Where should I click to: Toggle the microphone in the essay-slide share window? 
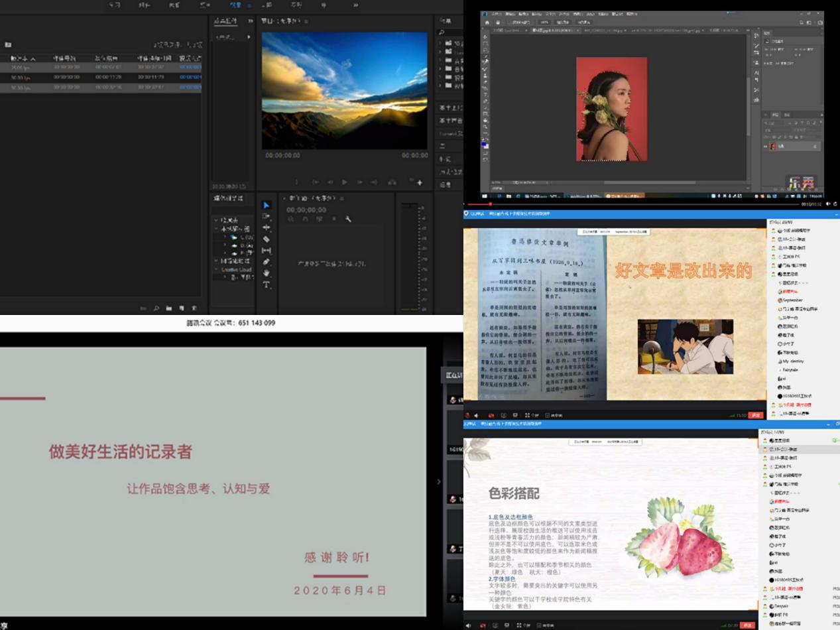(467, 416)
